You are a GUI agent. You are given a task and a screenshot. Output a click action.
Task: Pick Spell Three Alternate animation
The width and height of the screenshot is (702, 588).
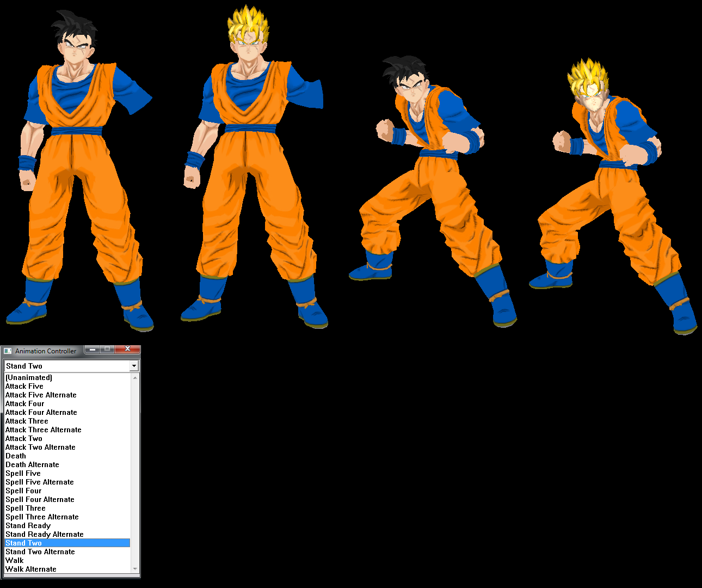[67, 517]
